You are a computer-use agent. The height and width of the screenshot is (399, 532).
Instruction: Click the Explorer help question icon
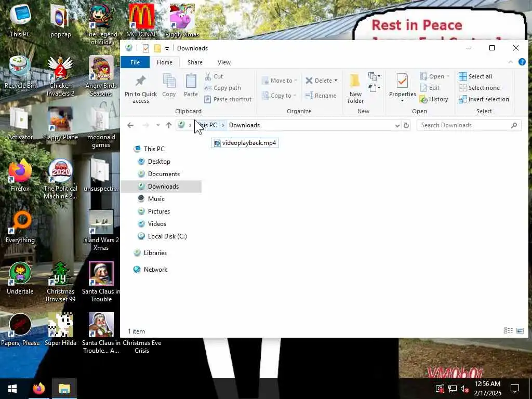click(522, 62)
